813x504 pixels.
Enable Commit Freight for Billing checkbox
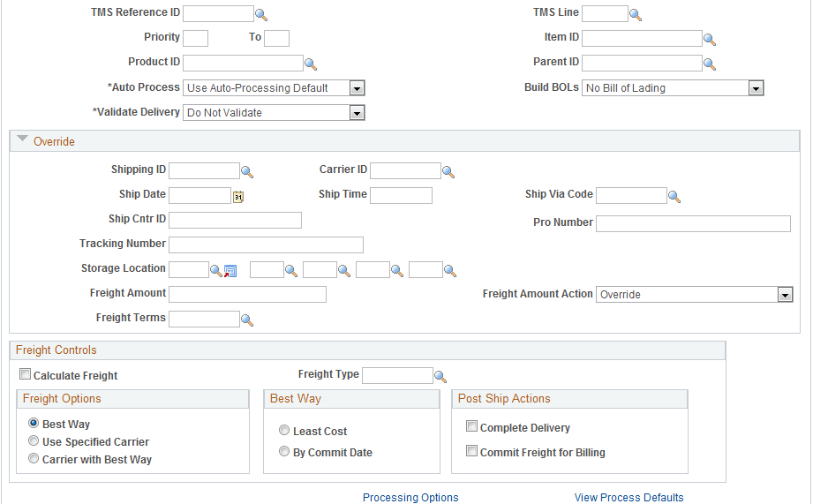point(472,450)
